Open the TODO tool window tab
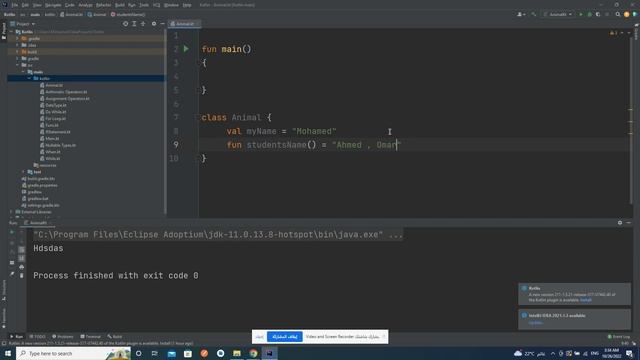Viewport: 640px width, 360px height. pos(38,337)
